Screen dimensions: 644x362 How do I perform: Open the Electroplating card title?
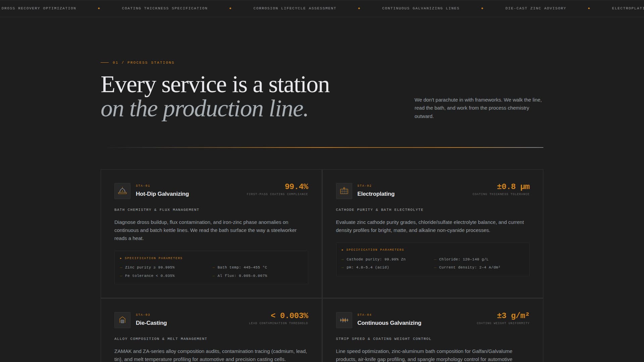tap(376, 194)
